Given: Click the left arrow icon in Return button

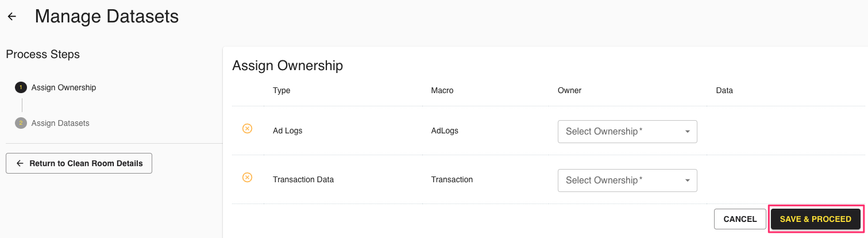Looking at the screenshot, I should tap(20, 163).
